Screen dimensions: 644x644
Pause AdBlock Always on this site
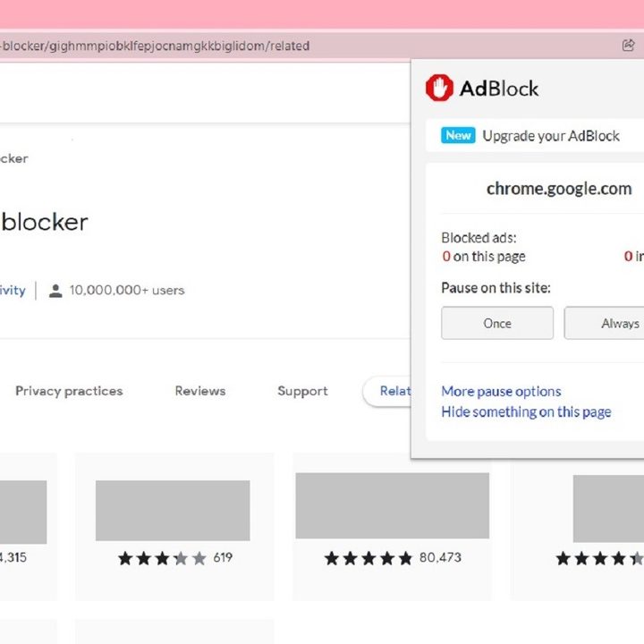(604, 323)
